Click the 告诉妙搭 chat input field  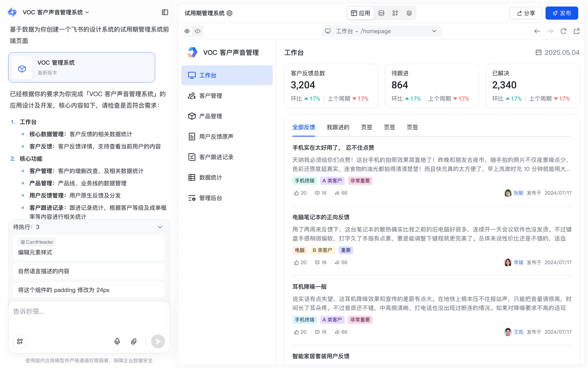pos(87,312)
